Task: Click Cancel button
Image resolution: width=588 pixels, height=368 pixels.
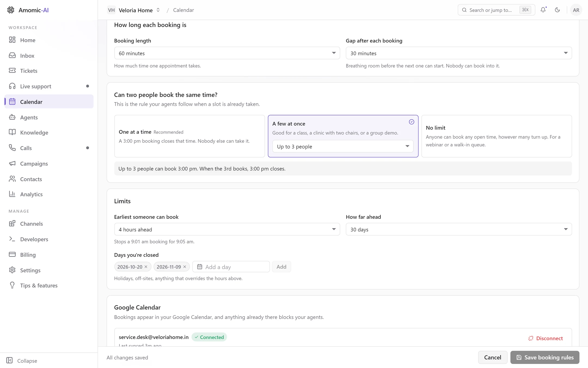Action: [x=492, y=357]
